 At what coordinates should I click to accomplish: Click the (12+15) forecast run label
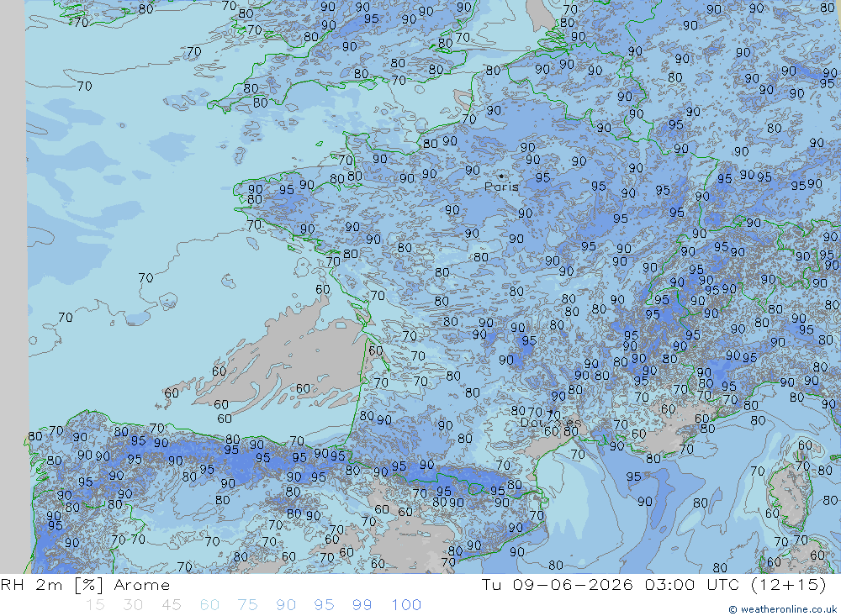coord(789,584)
